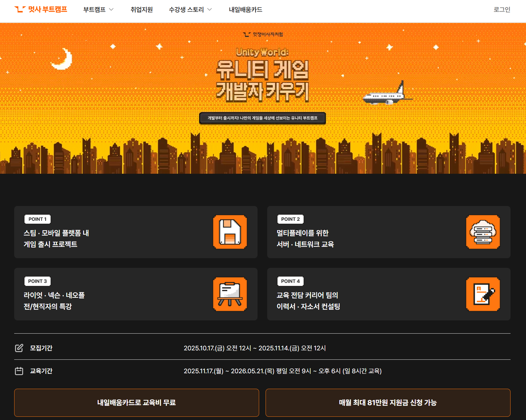Click the 모집기간 label
Viewport: 526px width, 420px height.
41,348
